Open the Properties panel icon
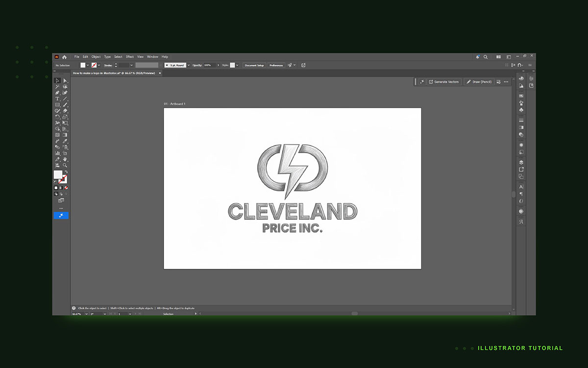This screenshot has height=368, width=588. click(531, 79)
